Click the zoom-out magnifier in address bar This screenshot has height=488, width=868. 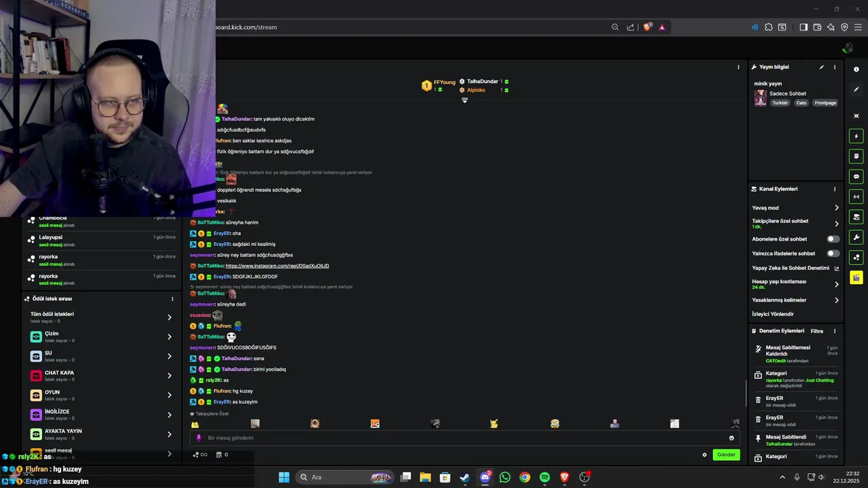coord(615,27)
